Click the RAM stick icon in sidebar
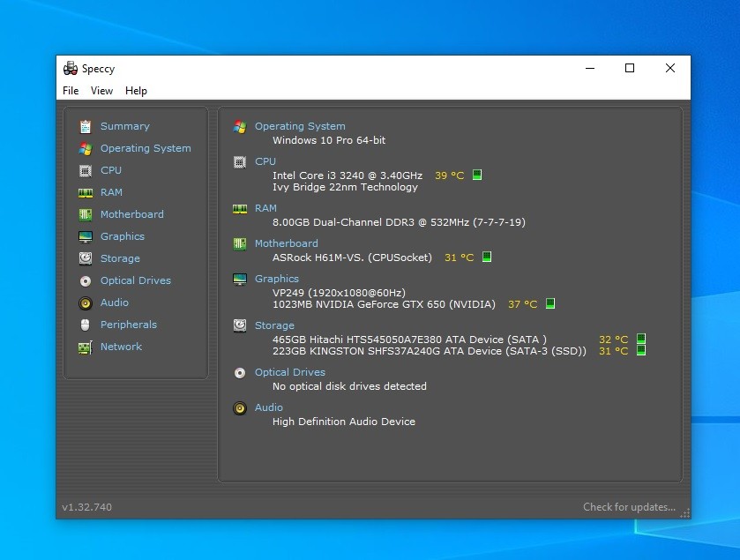 (86, 192)
